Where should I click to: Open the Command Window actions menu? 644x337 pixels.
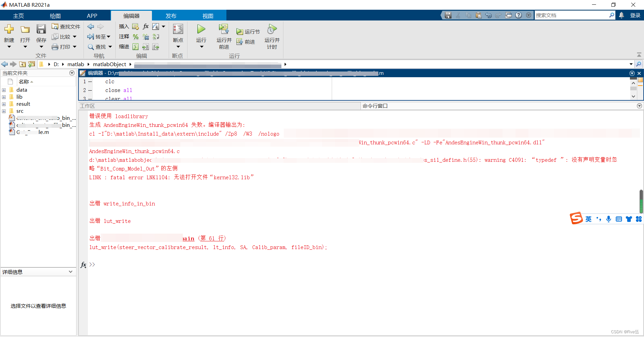coord(639,106)
